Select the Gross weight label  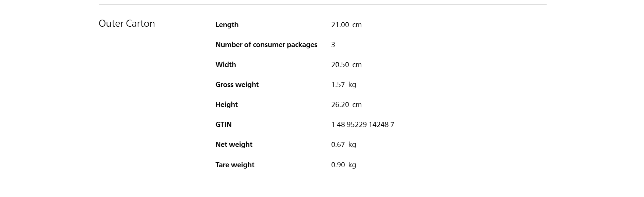[x=237, y=85]
